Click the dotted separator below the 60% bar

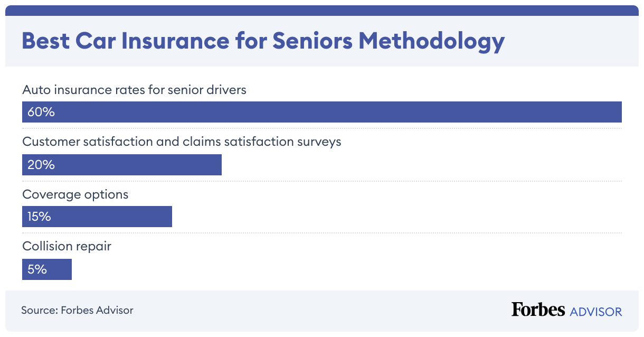[322, 128]
